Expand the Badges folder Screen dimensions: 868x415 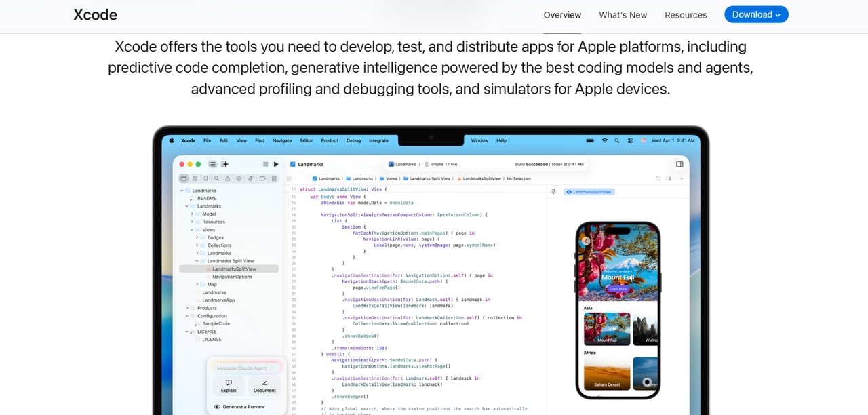[x=197, y=237]
